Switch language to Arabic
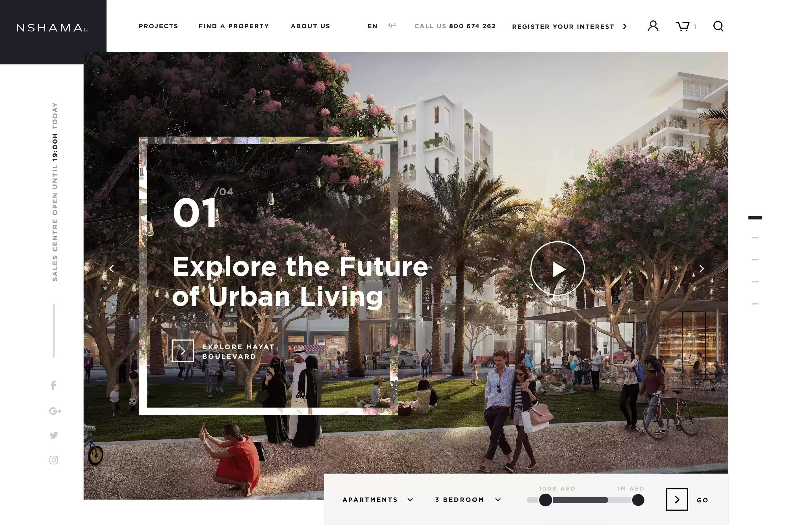The width and height of the screenshot is (812, 525). pos(392,25)
